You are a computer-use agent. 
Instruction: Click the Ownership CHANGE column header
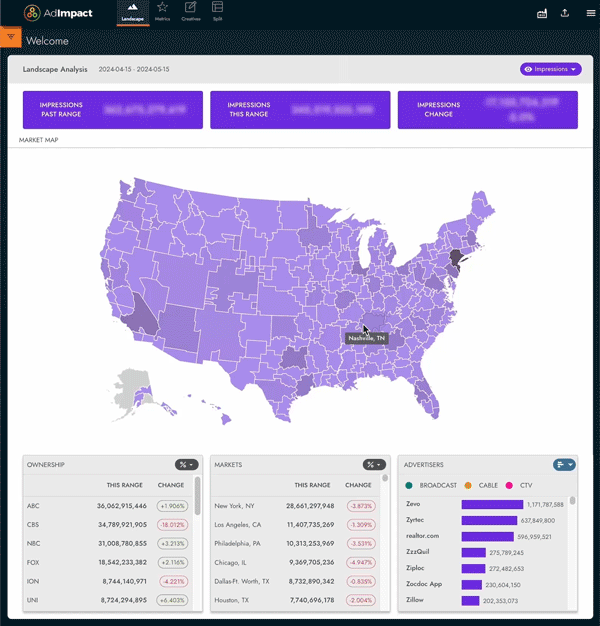pos(171,485)
